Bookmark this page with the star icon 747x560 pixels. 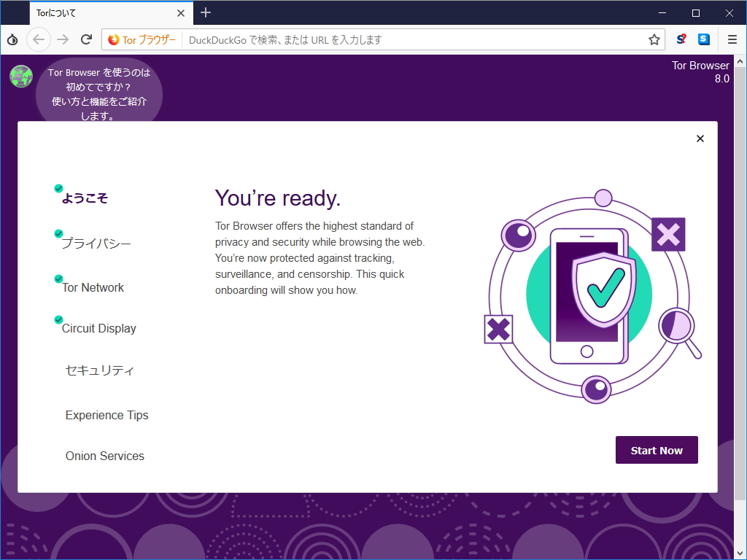click(x=654, y=39)
